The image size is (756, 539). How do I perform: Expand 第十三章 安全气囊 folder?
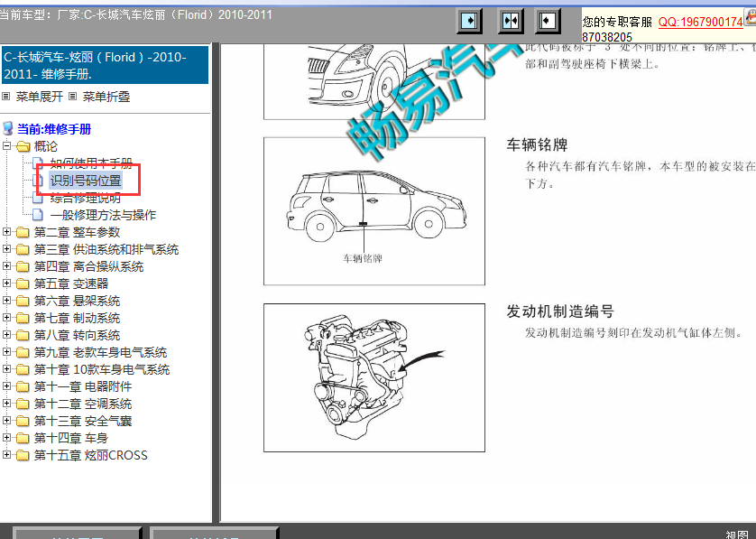tap(6, 421)
